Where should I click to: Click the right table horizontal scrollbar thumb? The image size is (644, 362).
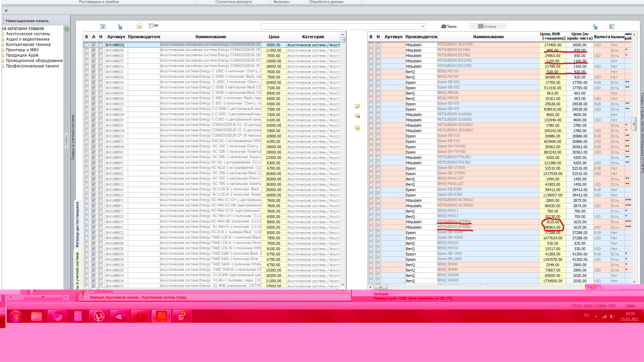(381, 287)
